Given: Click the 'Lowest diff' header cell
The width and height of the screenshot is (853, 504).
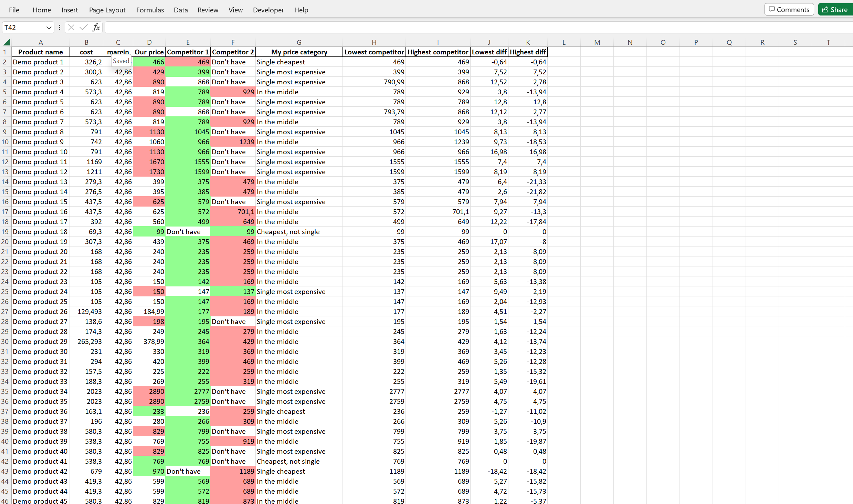Looking at the screenshot, I should (x=489, y=52).
